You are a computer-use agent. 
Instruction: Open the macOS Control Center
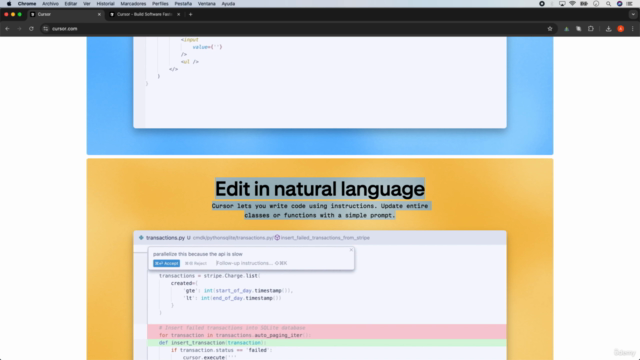coord(629,4)
